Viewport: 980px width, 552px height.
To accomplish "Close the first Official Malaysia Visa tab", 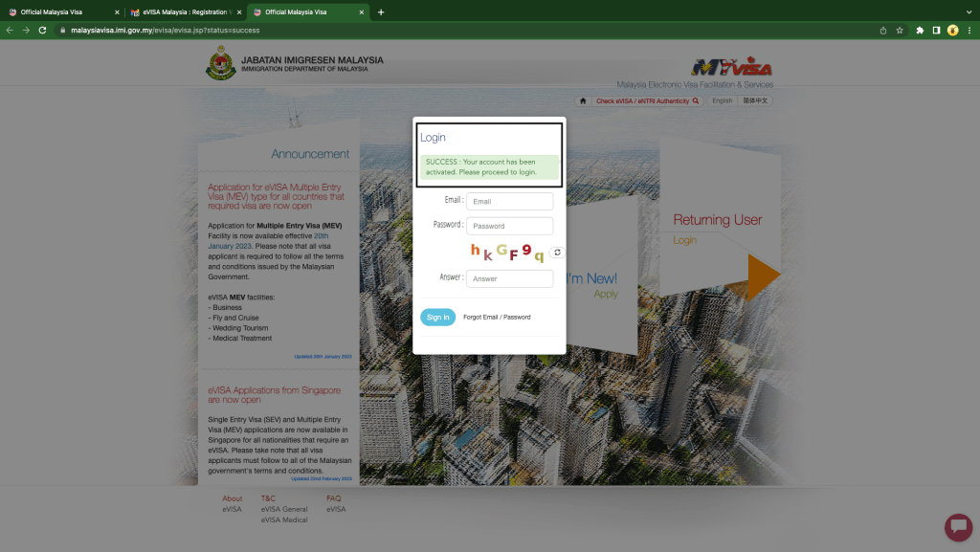I will point(116,11).
